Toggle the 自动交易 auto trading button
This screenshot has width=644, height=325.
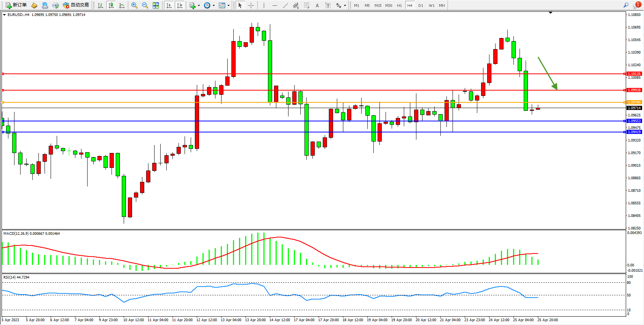pos(76,5)
